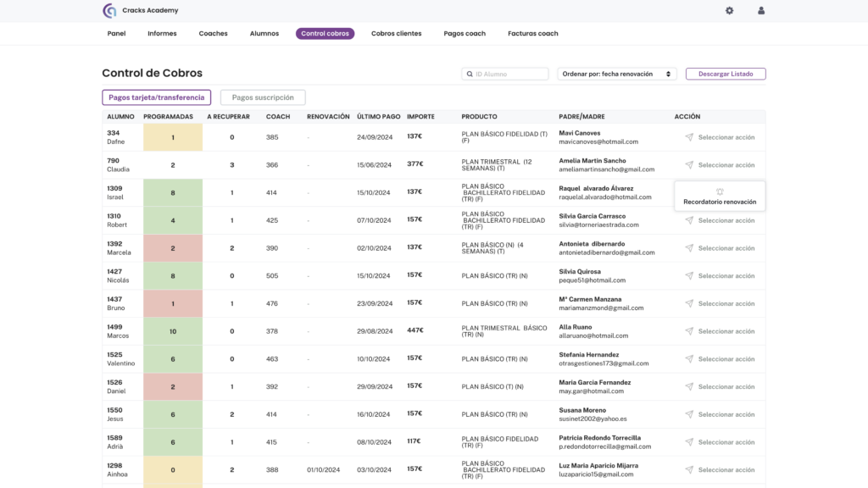Viewport: 868px width, 488px height.
Task: Click the Descargar Listado button
Action: pyautogui.click(x=725, y=75)
